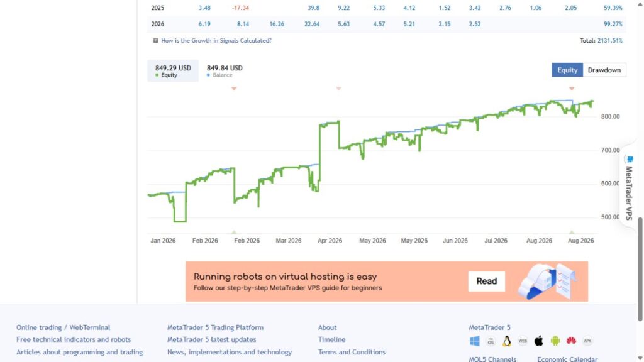The height and width of the screenshot is (362, 644).
Task: Open the Linux penguin download icon
Action: 506,341
